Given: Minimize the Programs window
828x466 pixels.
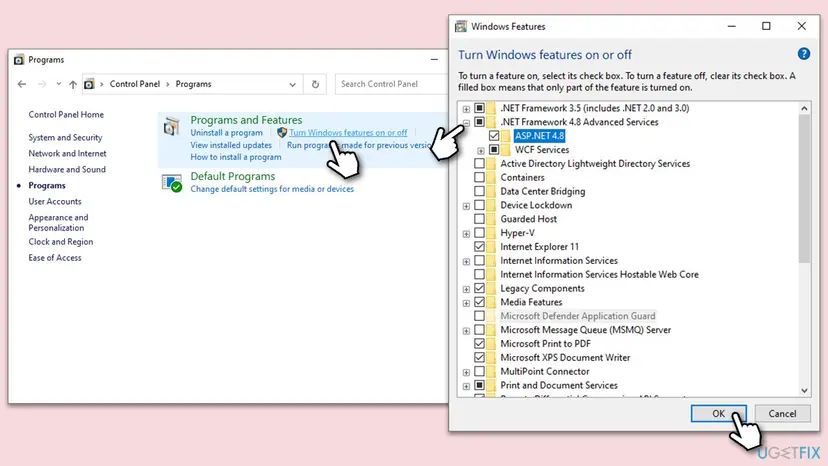Looking at the screenshot, I should pos(434,60).
